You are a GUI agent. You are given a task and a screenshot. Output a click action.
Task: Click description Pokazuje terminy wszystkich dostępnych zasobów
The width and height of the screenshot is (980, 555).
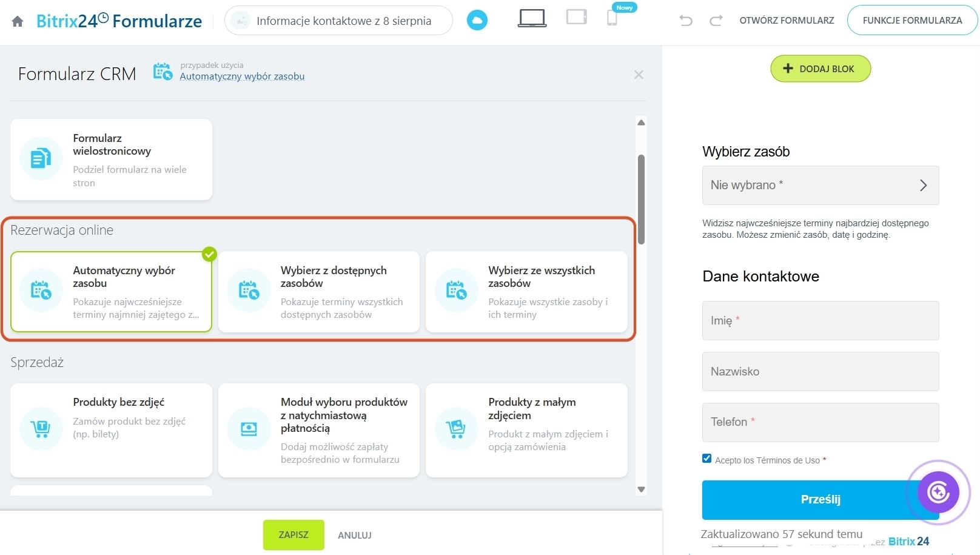click(341, 308)
